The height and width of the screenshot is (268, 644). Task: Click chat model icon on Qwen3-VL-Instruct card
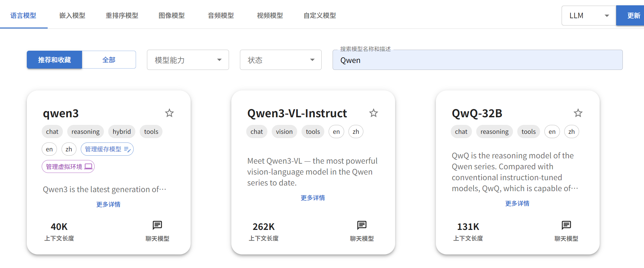(362, 225)
